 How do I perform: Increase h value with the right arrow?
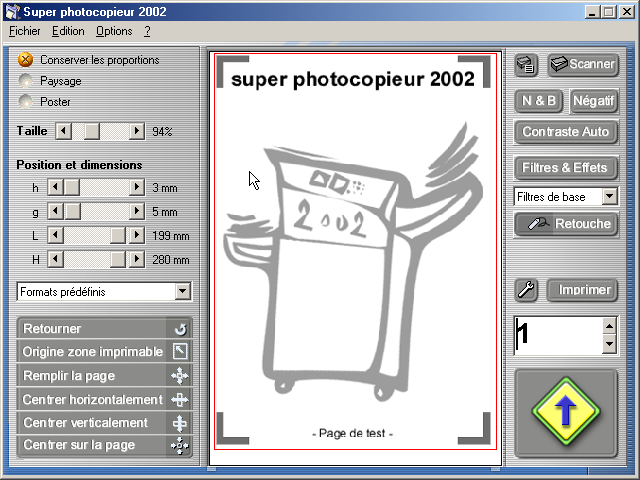tap(136, 188)
